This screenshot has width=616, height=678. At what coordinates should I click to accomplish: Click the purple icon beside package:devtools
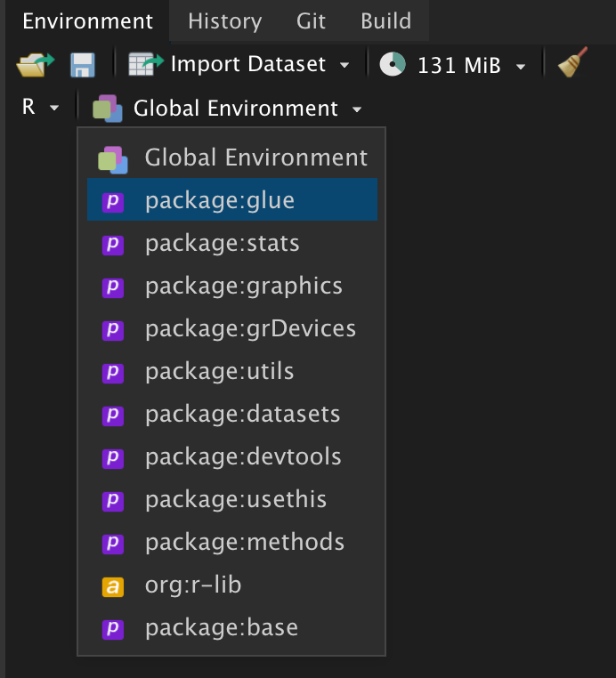pos(113,458)
